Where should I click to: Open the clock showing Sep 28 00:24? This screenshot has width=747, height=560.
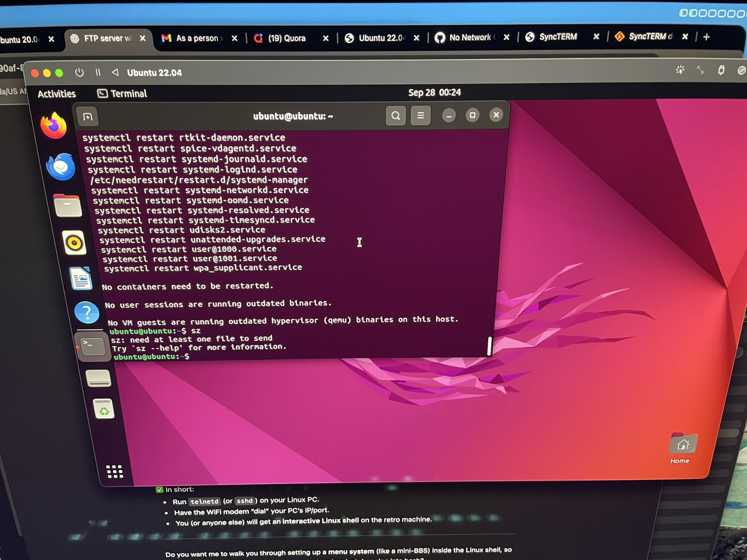pyautogui.click(x=434, y=92)
